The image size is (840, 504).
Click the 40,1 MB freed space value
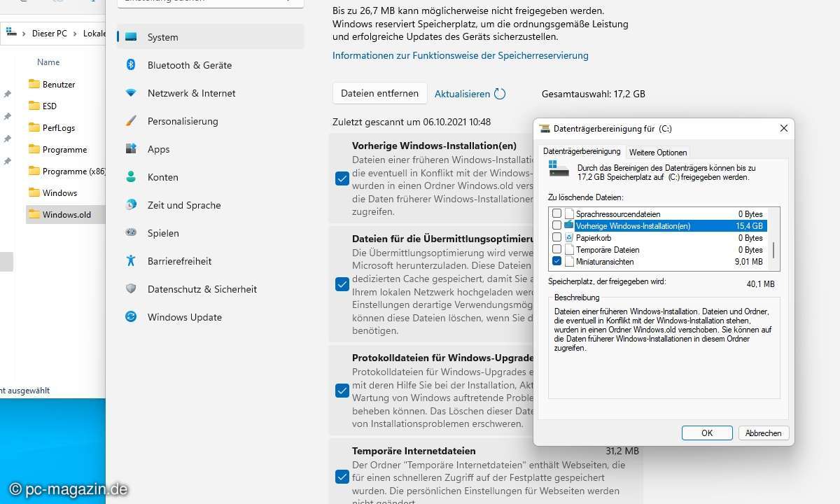(x=761, y=284)
